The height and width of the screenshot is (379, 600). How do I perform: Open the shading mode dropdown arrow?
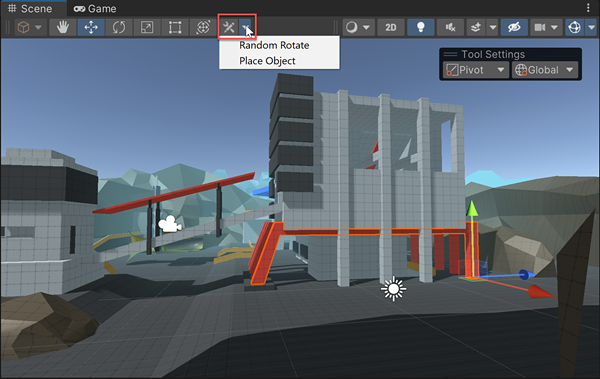point(366,27)
